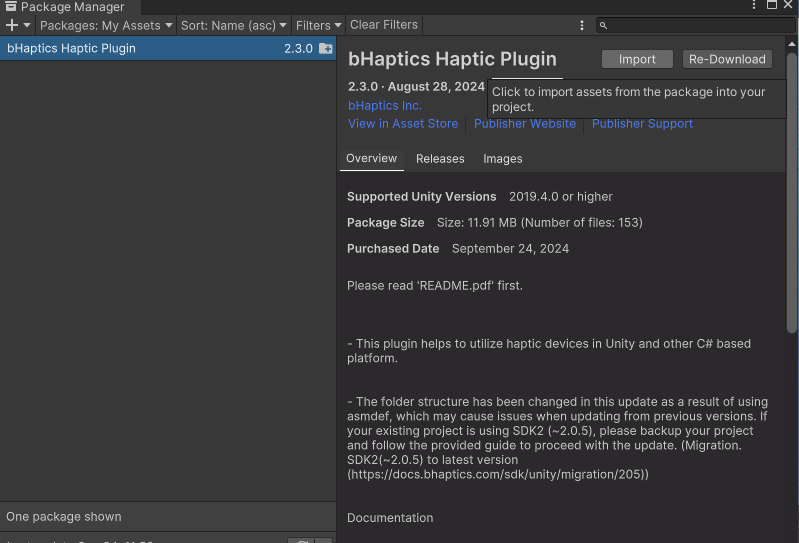Click the details panel vertical scrollbar thumb

(x=791, y=193)
